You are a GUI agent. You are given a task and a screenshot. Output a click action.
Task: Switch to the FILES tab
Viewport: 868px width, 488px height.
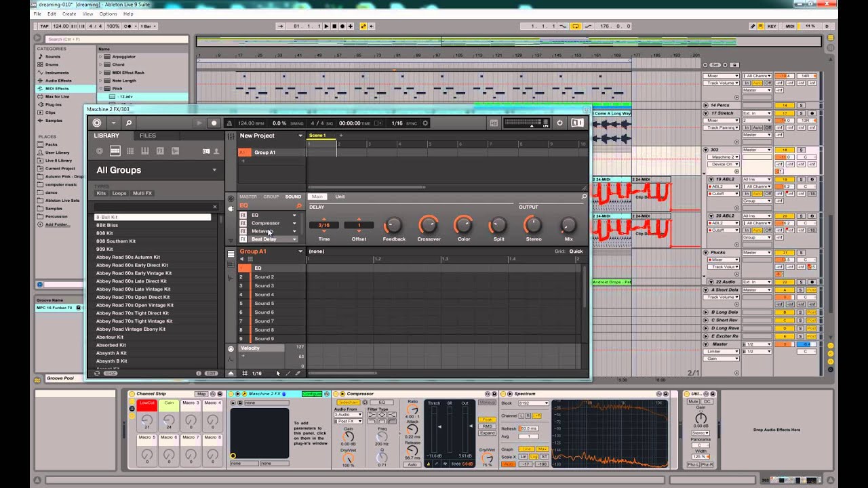pyautogui.click(x=148, y=136)
